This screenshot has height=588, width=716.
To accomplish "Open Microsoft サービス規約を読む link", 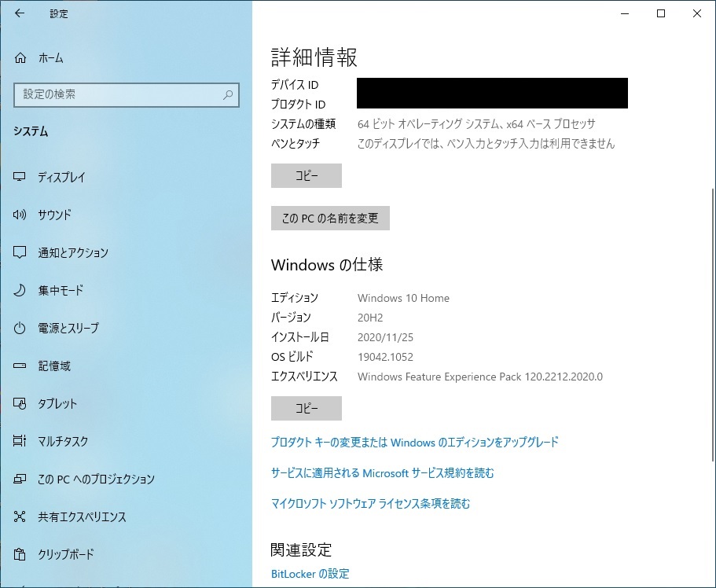I will click(383, 472).
